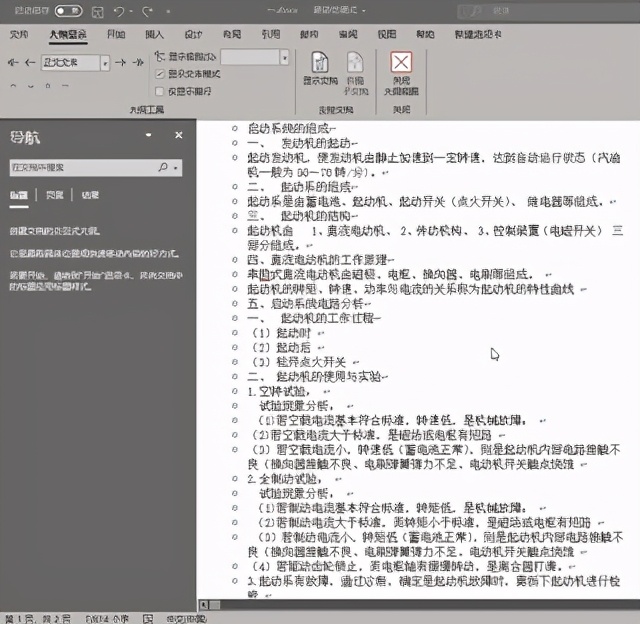
Task: Click the magnifier search icon in Navigation
Action: click(163, 167)
